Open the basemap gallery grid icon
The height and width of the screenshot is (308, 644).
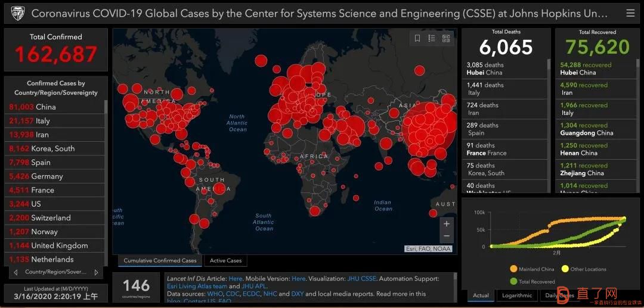tap(446, 39)
